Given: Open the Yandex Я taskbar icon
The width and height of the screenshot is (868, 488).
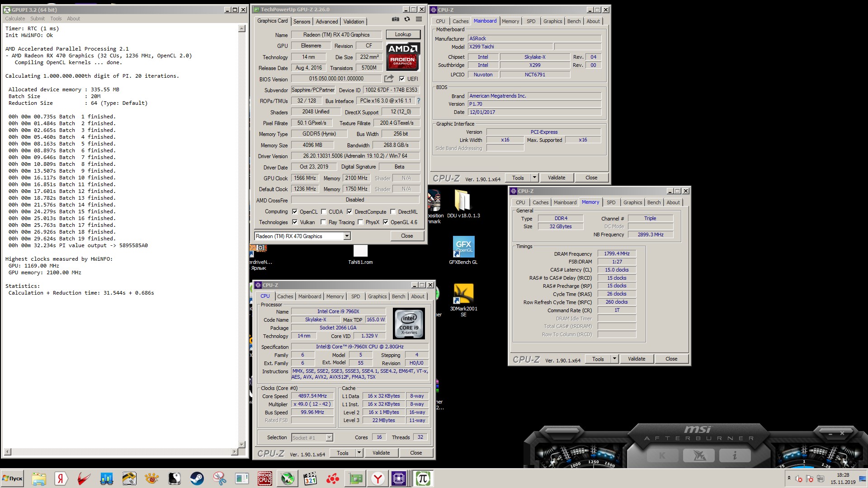Looking at the screenshot, I should [61, 479].
